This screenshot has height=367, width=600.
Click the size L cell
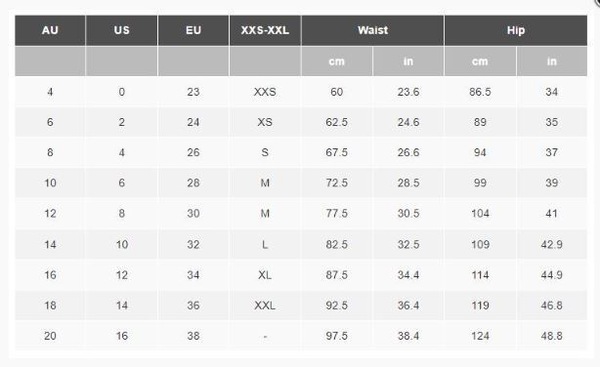point(265,244)
